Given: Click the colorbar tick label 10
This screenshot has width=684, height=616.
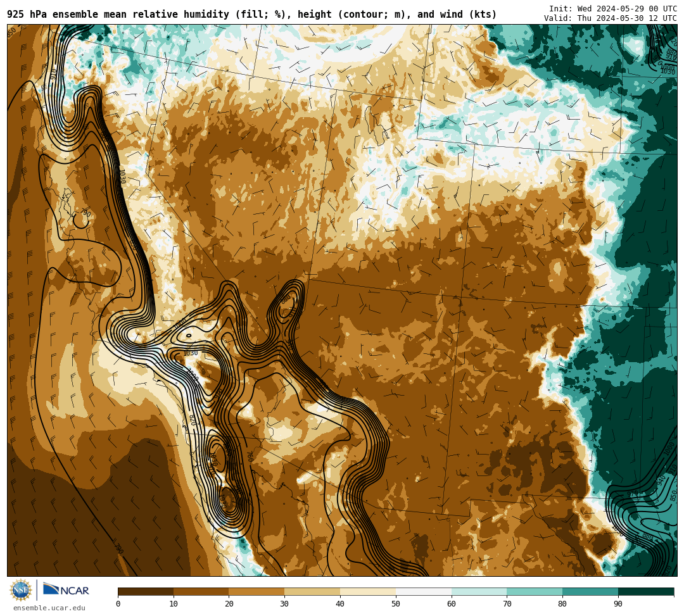Looking at the screenshot, I should [x=174, y=604].
